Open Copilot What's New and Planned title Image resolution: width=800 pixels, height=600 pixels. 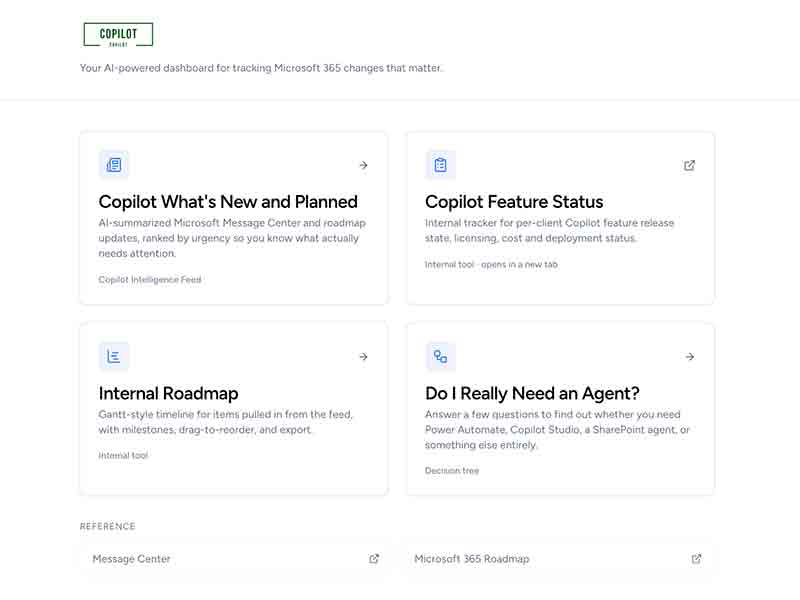click(x=228, y=202)
